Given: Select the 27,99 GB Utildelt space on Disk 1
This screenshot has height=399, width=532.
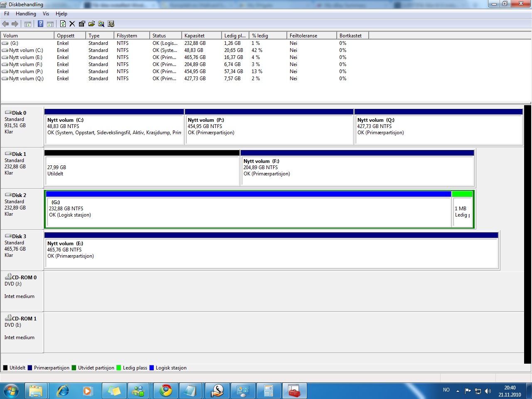Looking at the screenshot, I should coord(142,170).
